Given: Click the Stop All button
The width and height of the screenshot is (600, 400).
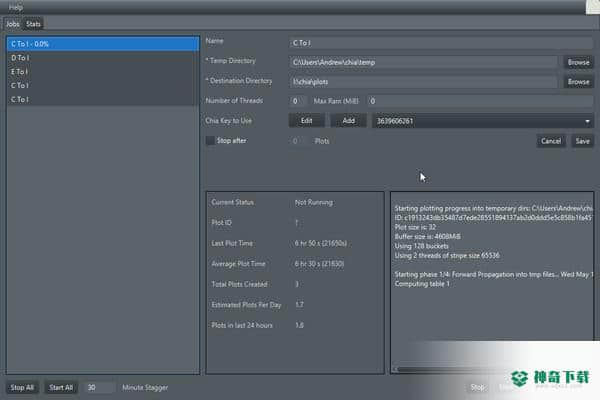Looking at the screenshot, I should [x=22, y=387].
